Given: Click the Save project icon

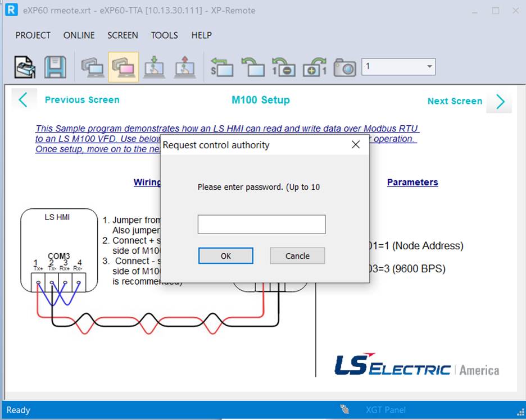Looking at the screenshot, I should [56, 66].
